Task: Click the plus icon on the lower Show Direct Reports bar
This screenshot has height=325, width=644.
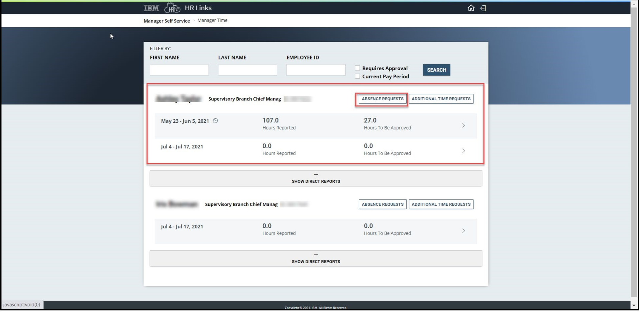Action: point(316,255)
